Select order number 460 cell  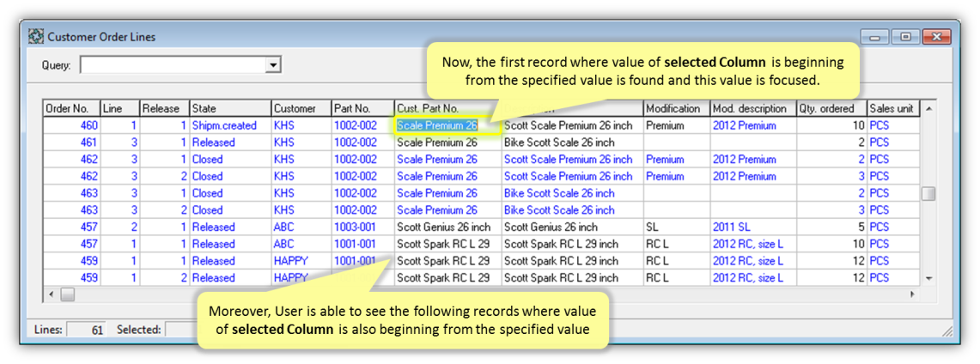pos(71,125)
